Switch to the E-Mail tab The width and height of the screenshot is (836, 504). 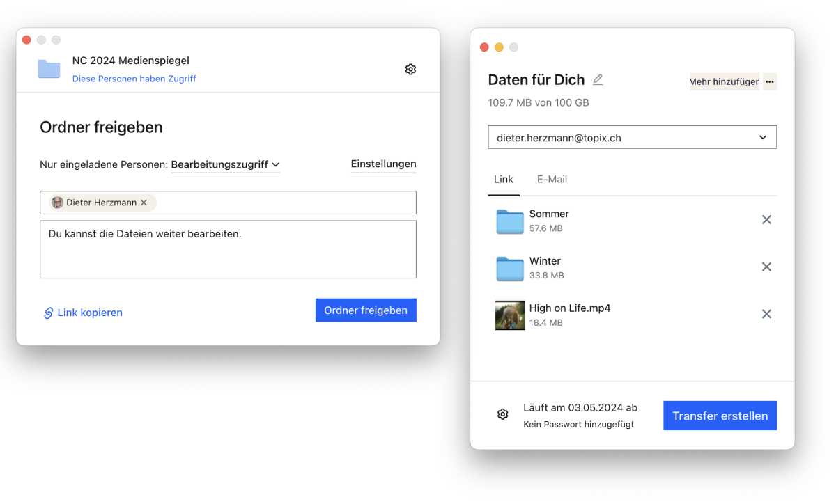point(552,179)
